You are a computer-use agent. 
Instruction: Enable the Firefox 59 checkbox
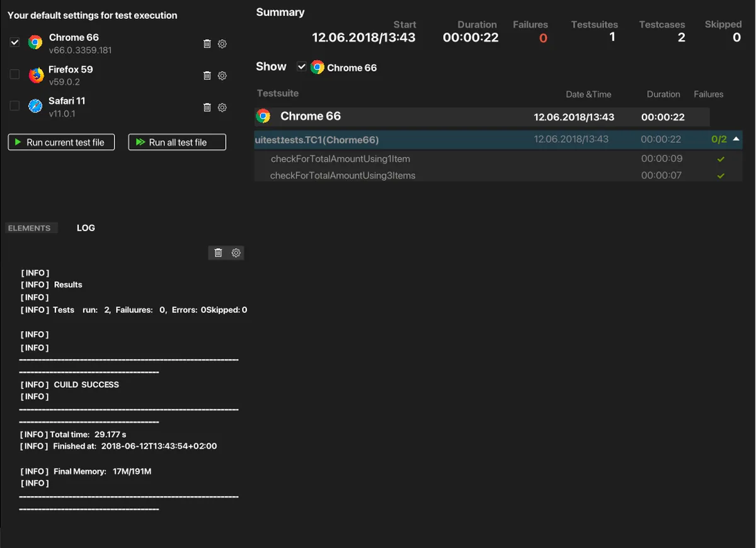[x=15, y=74]
